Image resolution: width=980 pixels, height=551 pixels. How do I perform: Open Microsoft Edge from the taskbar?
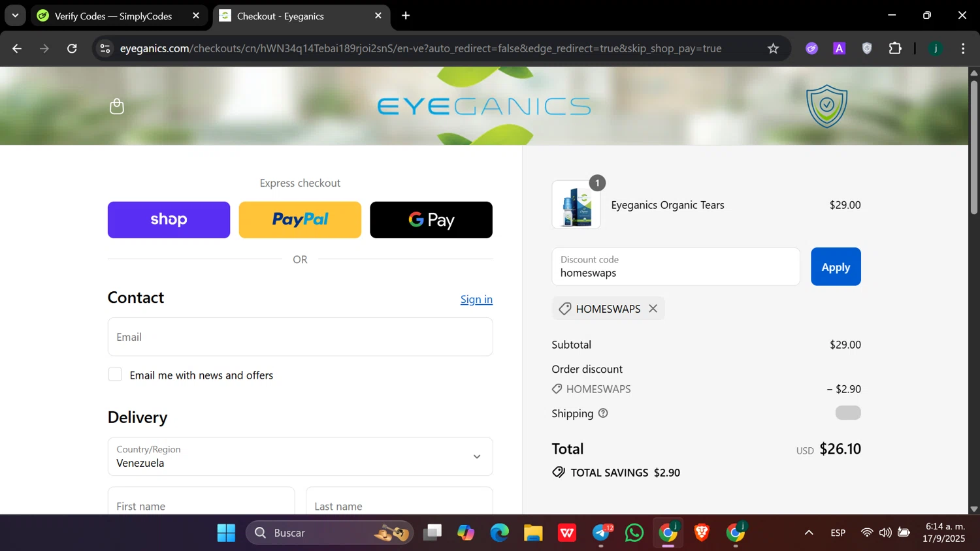(x=500, y=533)
